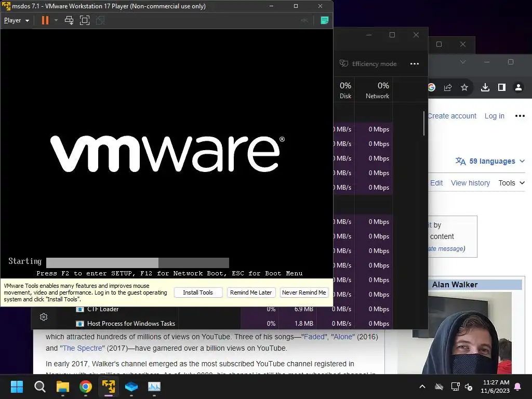Viewport: 532px width, 399px height.
Task: Click the Send Ctrl+Alt+Del icon in VMware toolbar
Action: coord(69,20)
